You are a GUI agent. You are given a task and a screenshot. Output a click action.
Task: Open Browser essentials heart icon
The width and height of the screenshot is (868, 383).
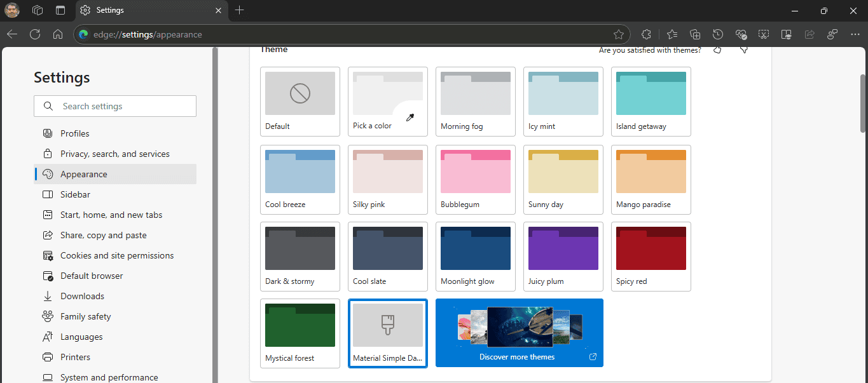pyautogui.click(x=741, y=34)
